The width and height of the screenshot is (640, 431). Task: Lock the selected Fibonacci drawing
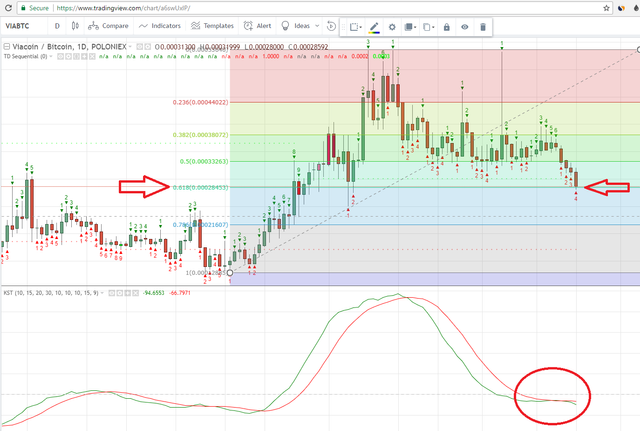click(x=447, y=27)
